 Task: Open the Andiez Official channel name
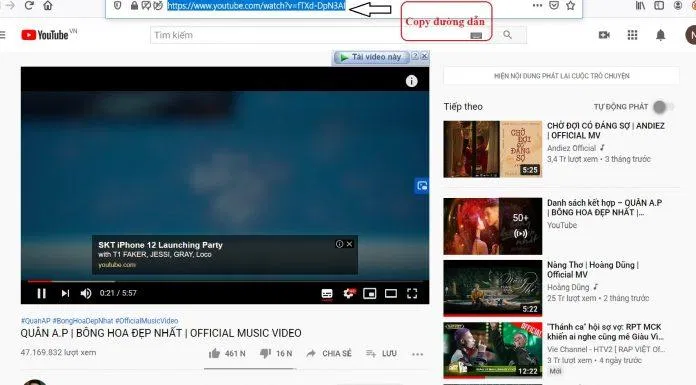(x=571, y=148)
